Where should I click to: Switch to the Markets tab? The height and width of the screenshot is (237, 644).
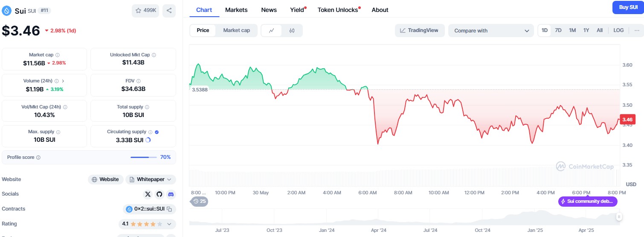[236, 10]
